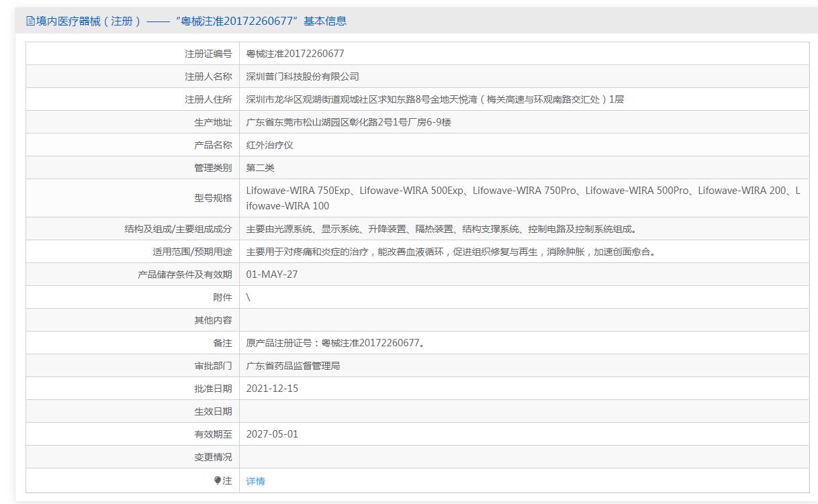Click approval department 广东省药品监督管理局

pos(293,366)
